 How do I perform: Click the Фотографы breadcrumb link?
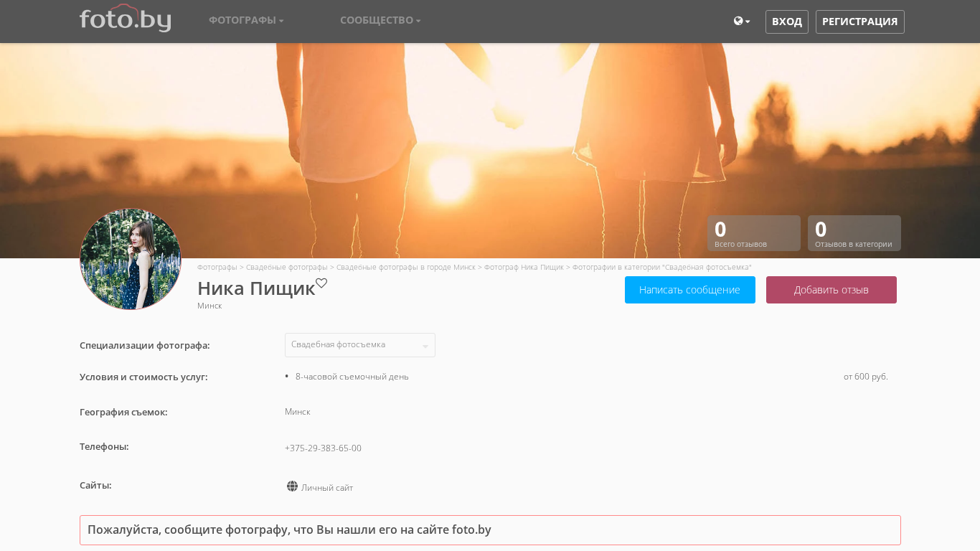click(217, 267)
